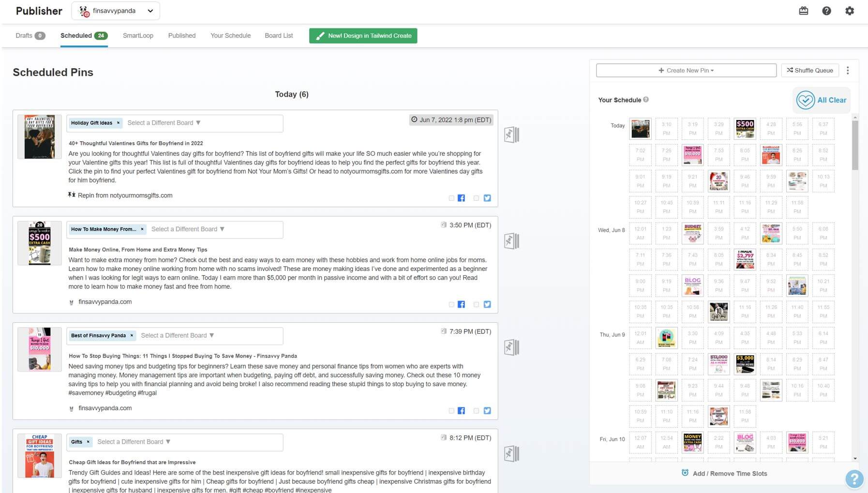Open Cheap Gift Ideas pin thumbnail
Screen dimensions: 868x493
pos(40,456)
